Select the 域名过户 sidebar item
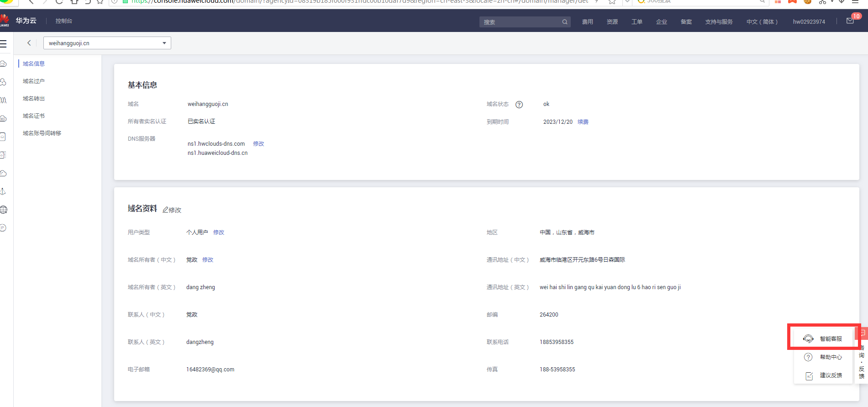This screenshot has width=868, height=407. coord(34,81)
